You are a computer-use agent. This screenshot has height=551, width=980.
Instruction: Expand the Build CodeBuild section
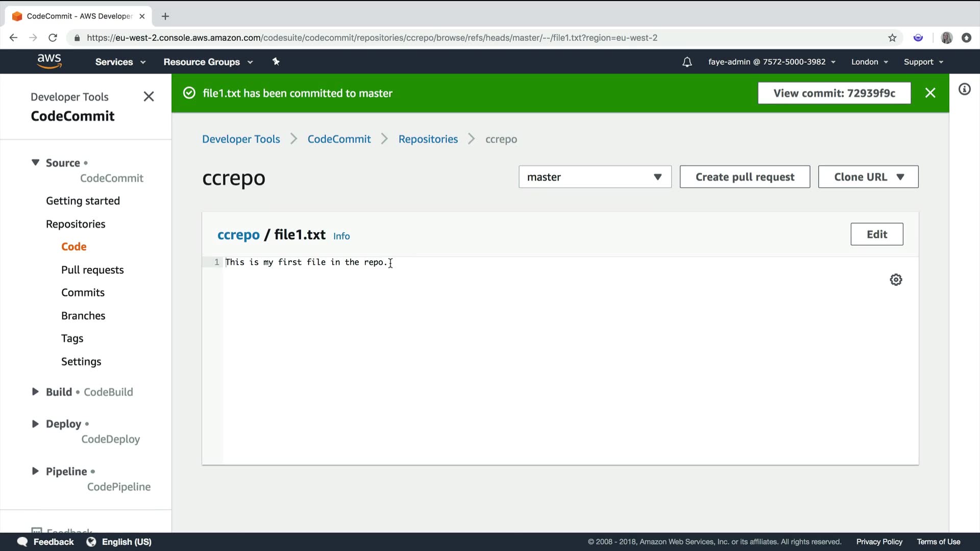35,392
